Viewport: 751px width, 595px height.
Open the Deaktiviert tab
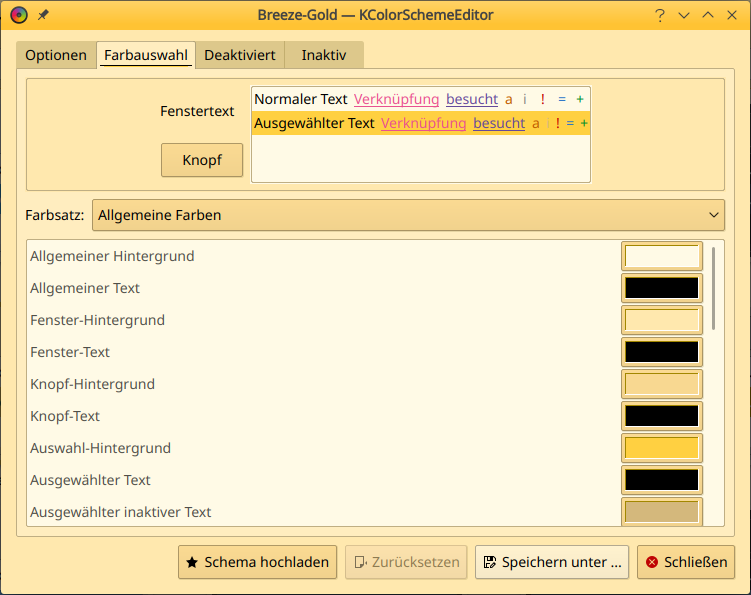point(240,55)
